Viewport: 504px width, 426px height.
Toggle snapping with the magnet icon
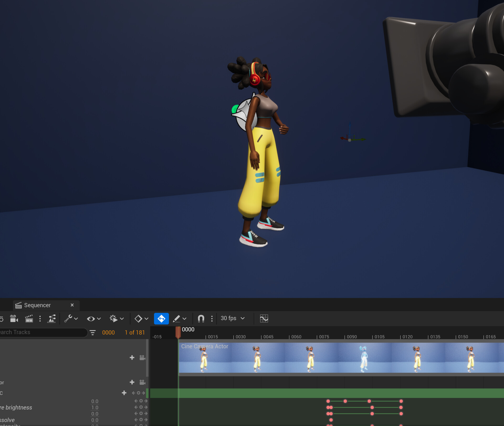click(201, 319)
